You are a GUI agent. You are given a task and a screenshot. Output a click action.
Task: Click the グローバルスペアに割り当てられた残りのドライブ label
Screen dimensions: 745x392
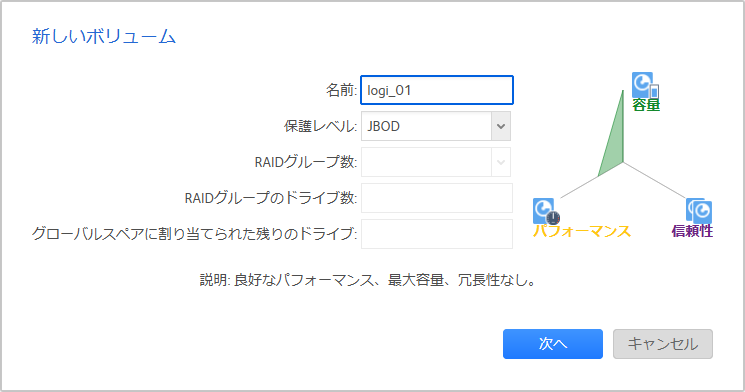(194, 234)
